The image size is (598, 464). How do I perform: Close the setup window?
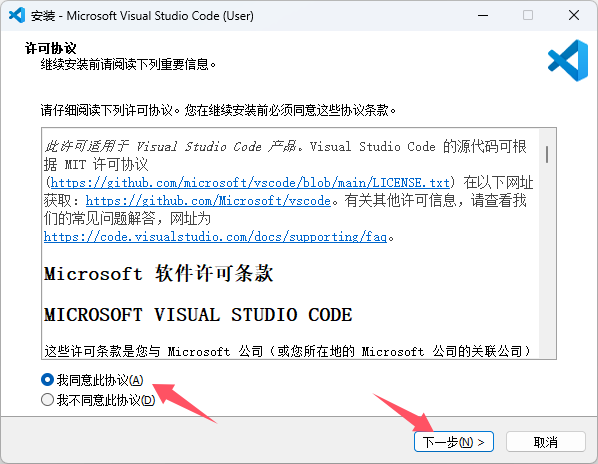[574, 15]
